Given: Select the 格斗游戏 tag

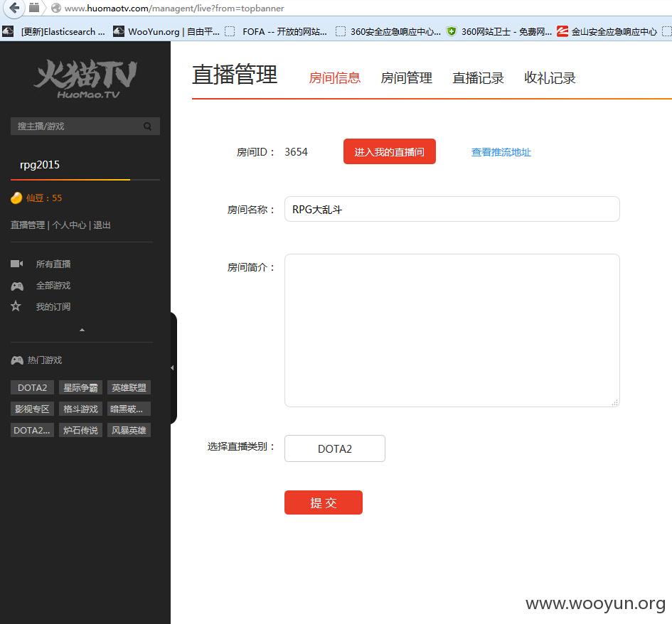Looking at the screenshot, I should pos(80,409).
